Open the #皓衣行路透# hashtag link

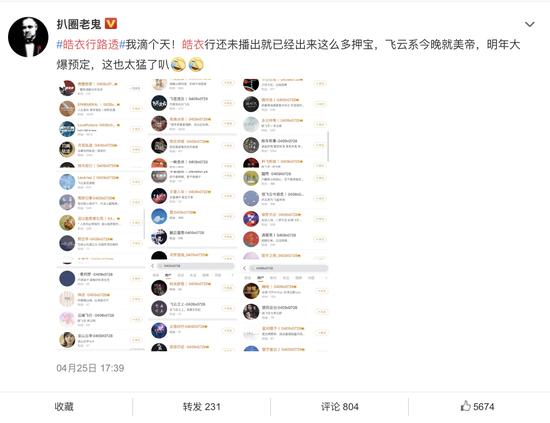91,45
